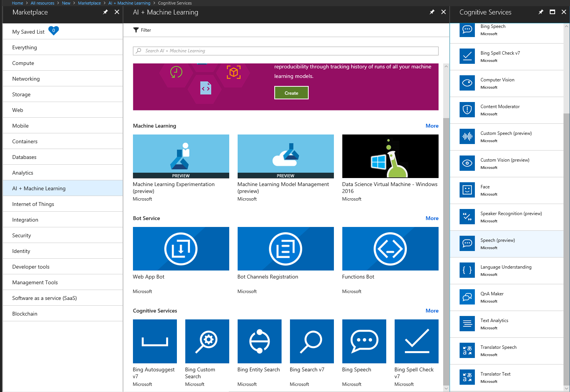Click the main pane scrollbar down arrow
Viewport: 570px width, 392px height.
click(x=446, y=388)
